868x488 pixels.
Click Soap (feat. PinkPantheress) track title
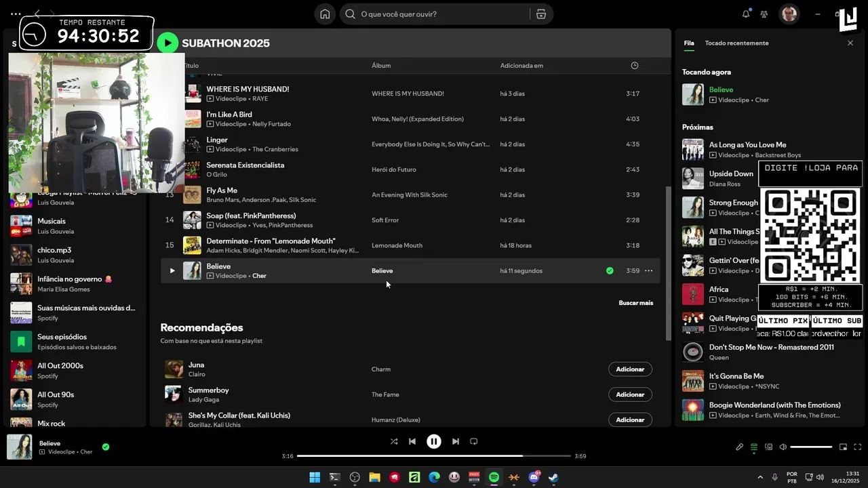coord(251,216)
